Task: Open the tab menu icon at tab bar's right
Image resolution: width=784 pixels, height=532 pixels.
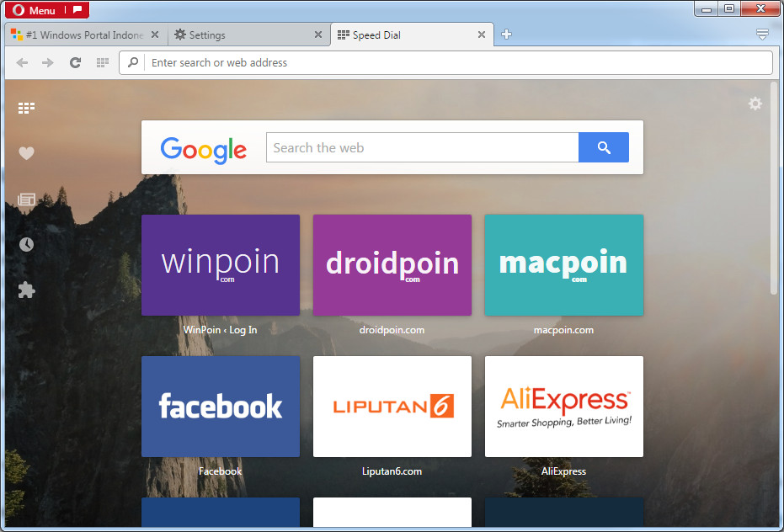Action: tap(762, 34)
